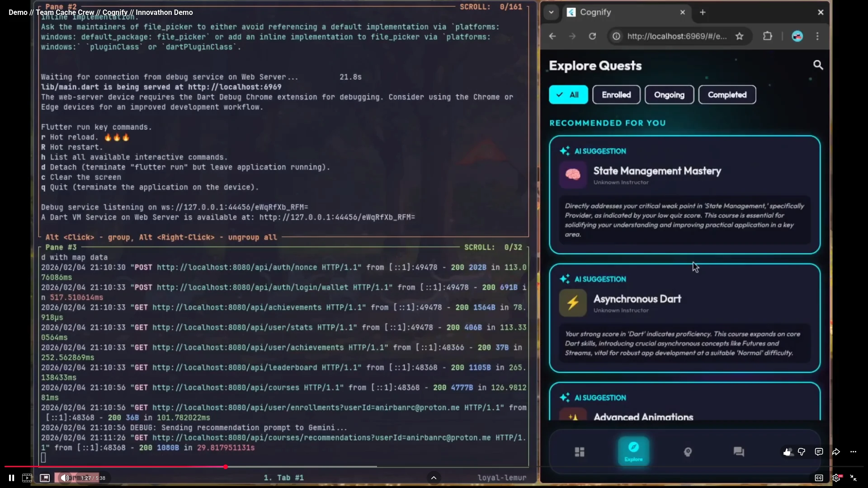
Task: Open Explore Quests search magnifier icon
Action: tap(818, 65)
